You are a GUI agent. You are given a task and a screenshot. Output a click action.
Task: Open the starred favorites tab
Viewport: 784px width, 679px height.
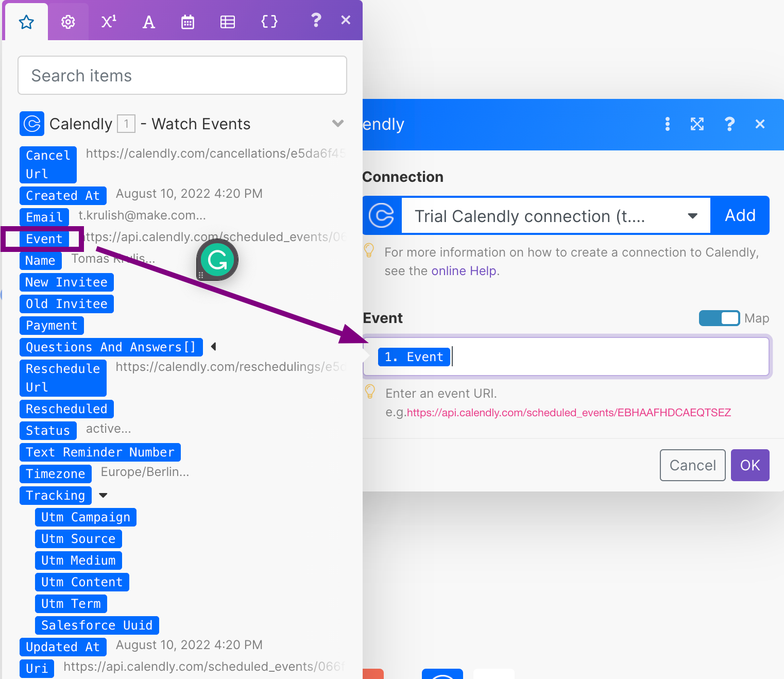[x=26, y=22]
